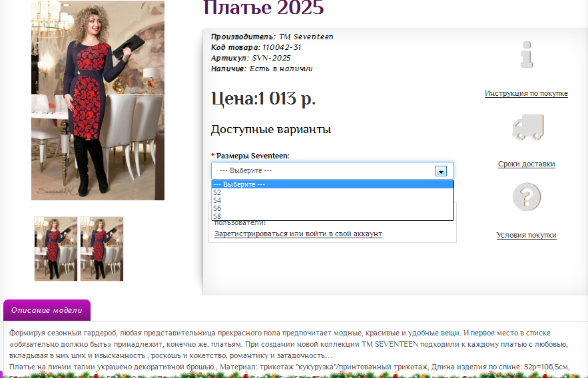Screen dimensions: 588x378
Task: Choose size 56 from the list
Action: click(x=332, y=208)
